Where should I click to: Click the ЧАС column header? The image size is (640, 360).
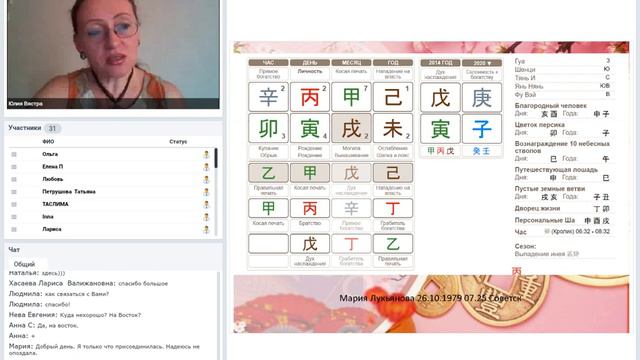click(268, 63)
